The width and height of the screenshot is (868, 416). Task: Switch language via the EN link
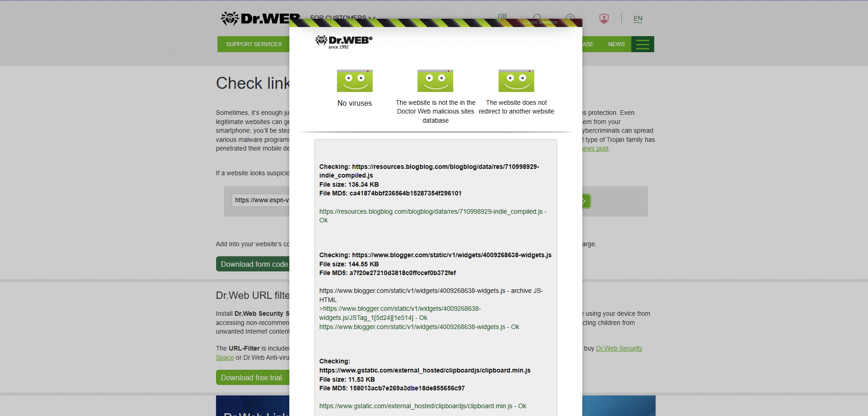638,18
